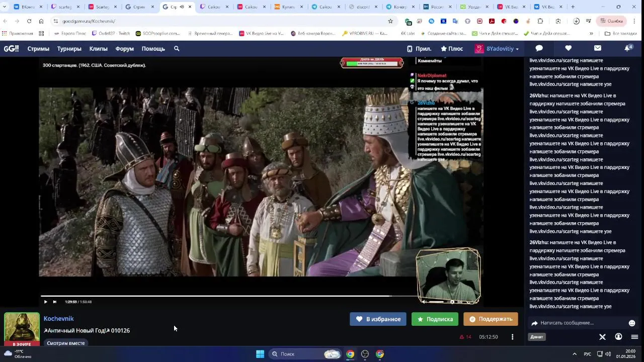Click the Kochevnik channel avatar
The image size is (644, 362).
[x=22, y=329]
